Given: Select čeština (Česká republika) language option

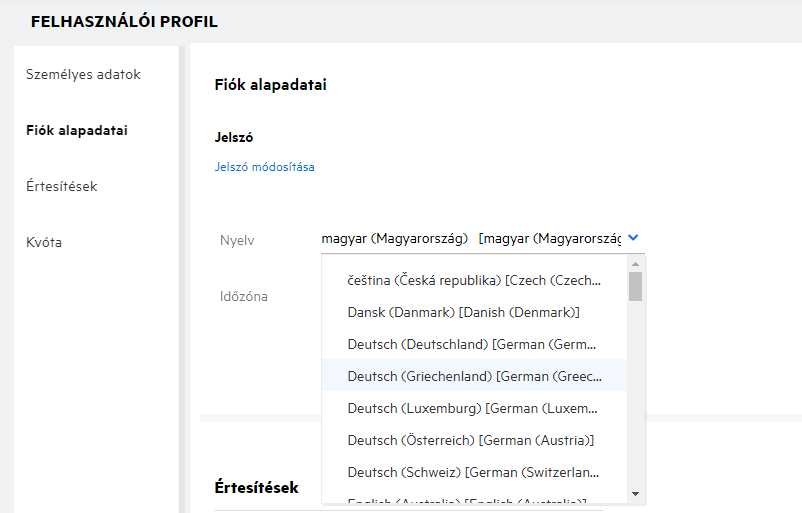Looking at the screenshot, I should coord(474,281).
